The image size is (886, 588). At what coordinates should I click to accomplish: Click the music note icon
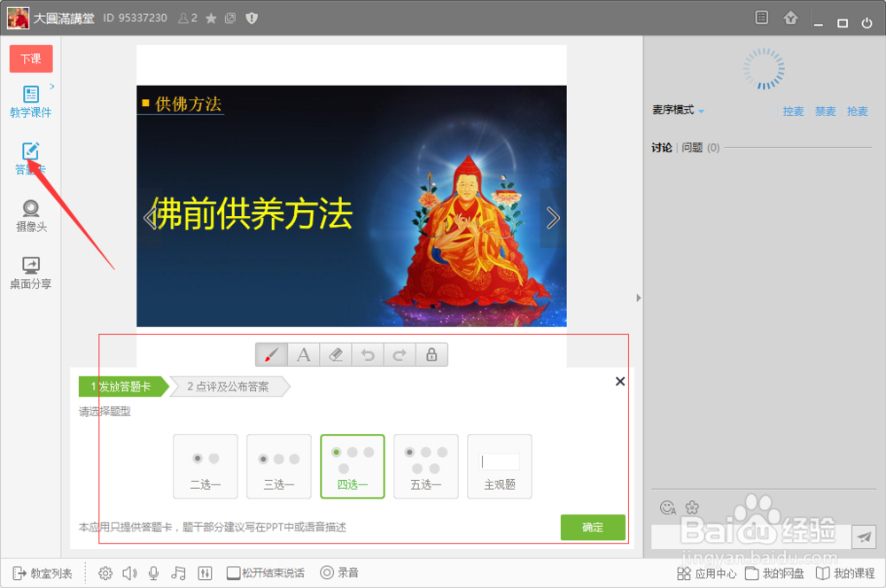(x=179, y=573)
